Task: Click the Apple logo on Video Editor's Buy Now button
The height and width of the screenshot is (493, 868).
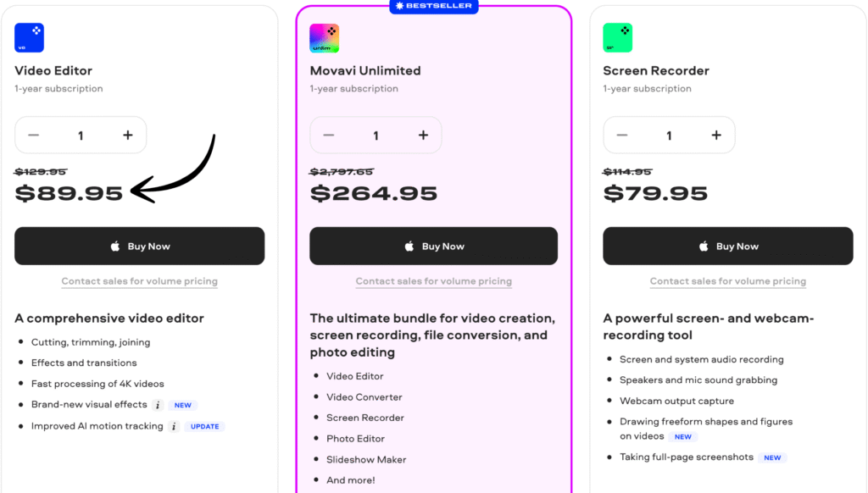Action: [x=115, y=246]
